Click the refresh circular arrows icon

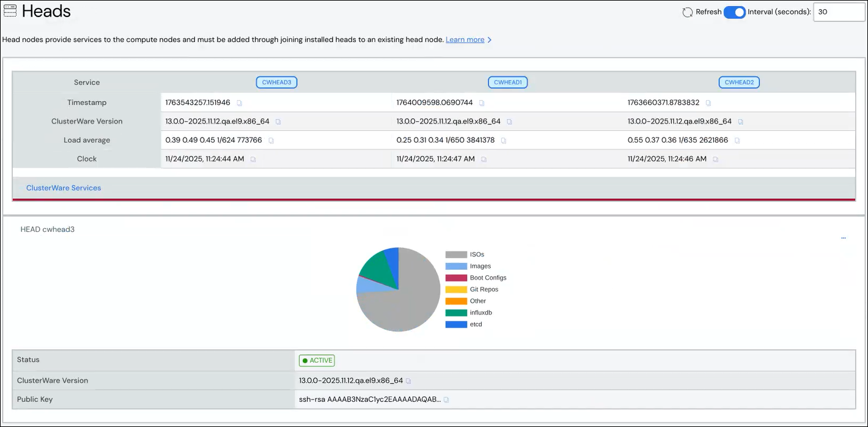pos(687,12)
